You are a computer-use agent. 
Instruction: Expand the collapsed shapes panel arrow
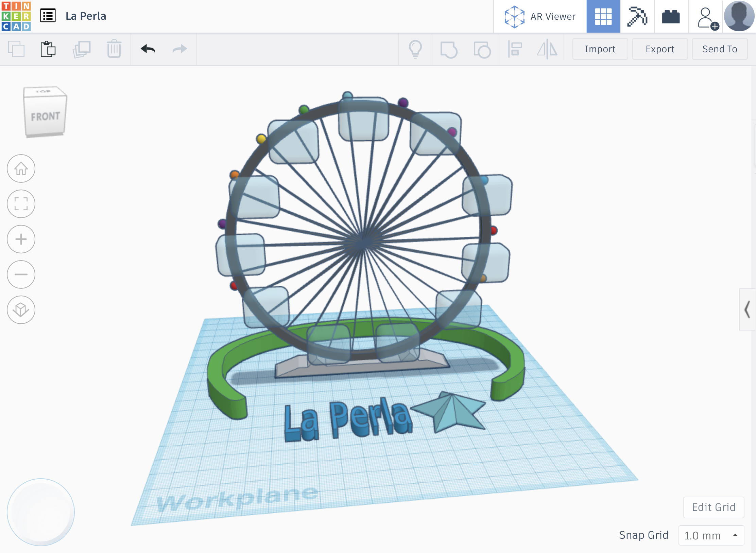click(x=747, y=309)
